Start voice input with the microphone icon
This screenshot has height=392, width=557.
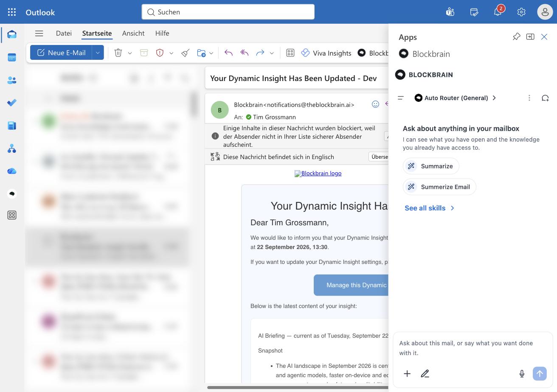click(522, 374)
